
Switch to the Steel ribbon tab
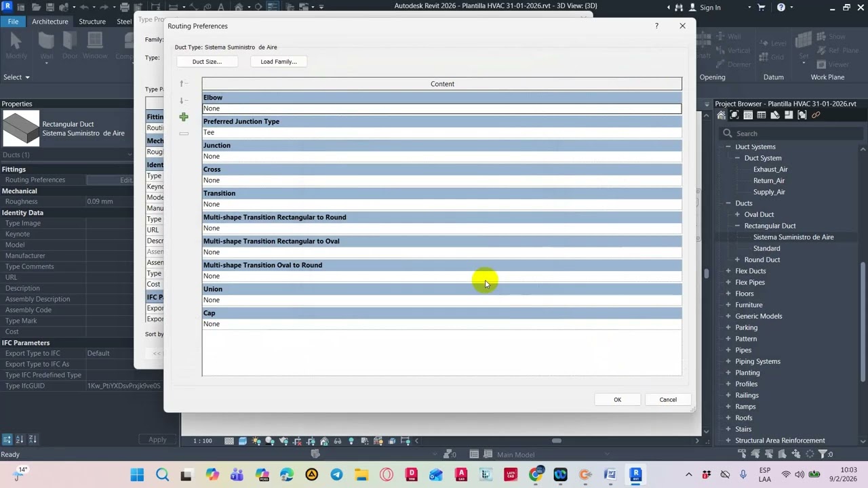(124, 22)
